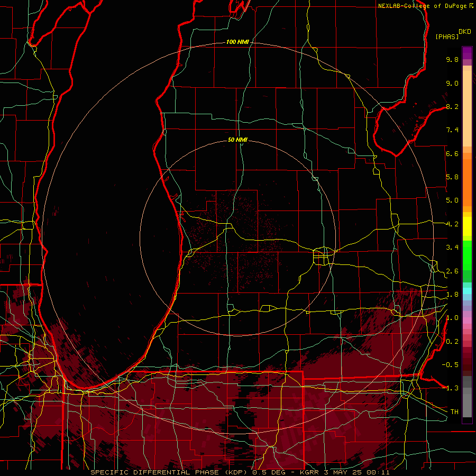Click the NEXLAB-College of DuPage label
The image size is (476, 476).
click(423, 6)
